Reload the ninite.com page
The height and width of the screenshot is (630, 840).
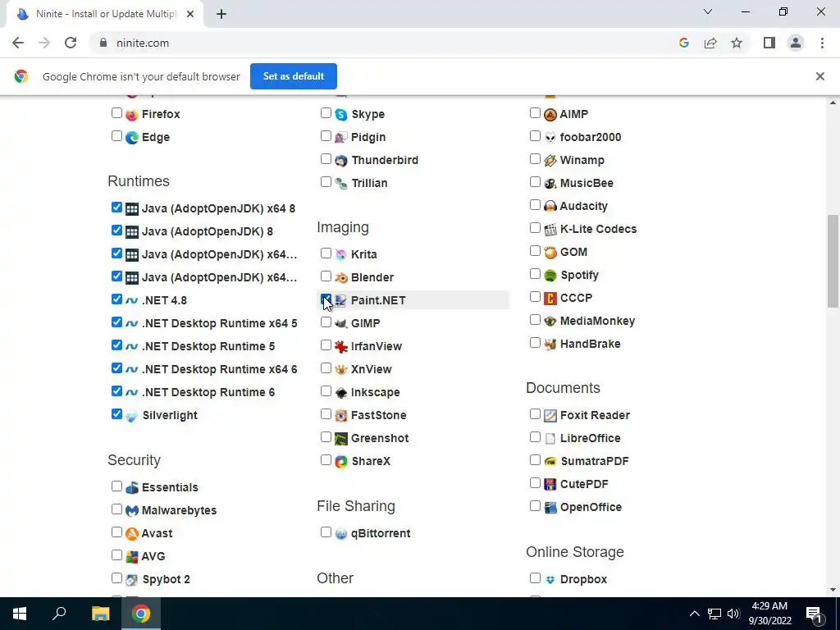(71, 43)
